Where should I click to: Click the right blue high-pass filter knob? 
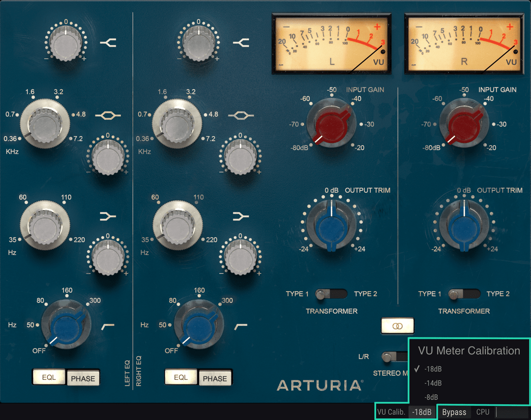pyautogui.click(x=199, y=325)
